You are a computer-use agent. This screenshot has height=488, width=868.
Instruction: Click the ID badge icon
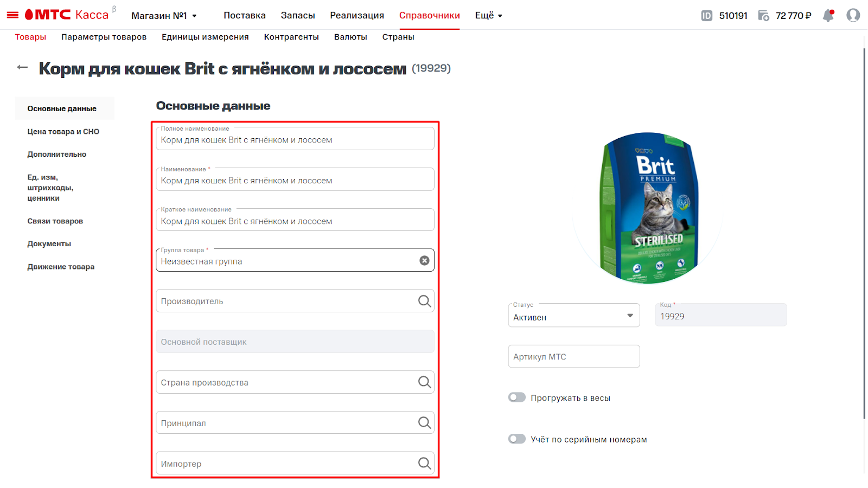tap(706, 16)
